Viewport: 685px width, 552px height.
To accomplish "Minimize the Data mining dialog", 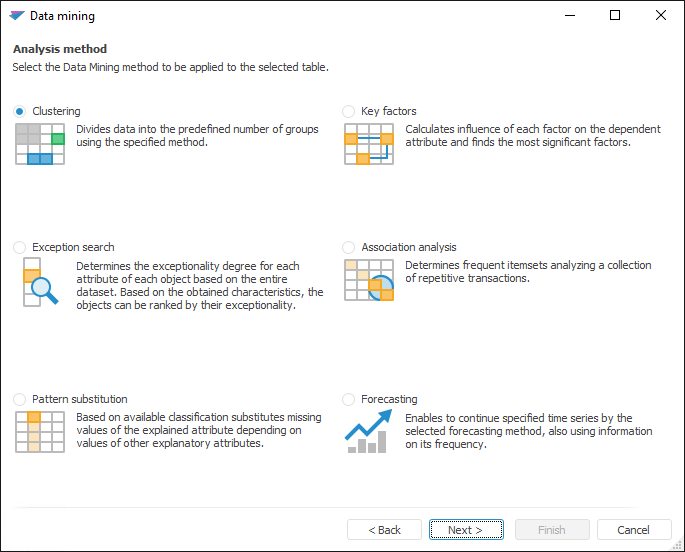I will (569, 16).
